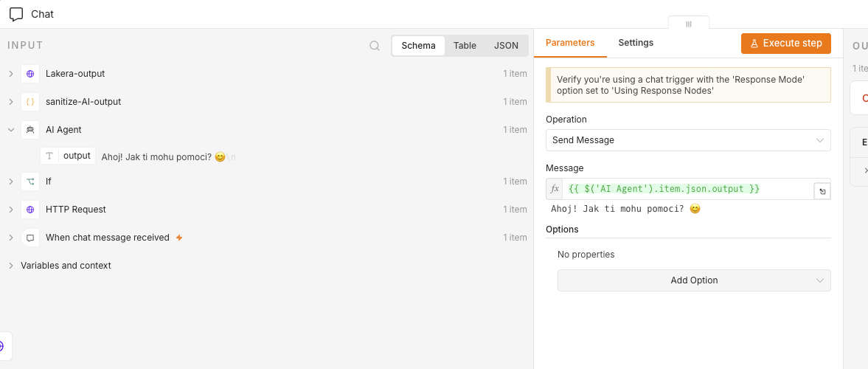
Task: Click the chat trigger message icon
Action: [x=30, y=238]
